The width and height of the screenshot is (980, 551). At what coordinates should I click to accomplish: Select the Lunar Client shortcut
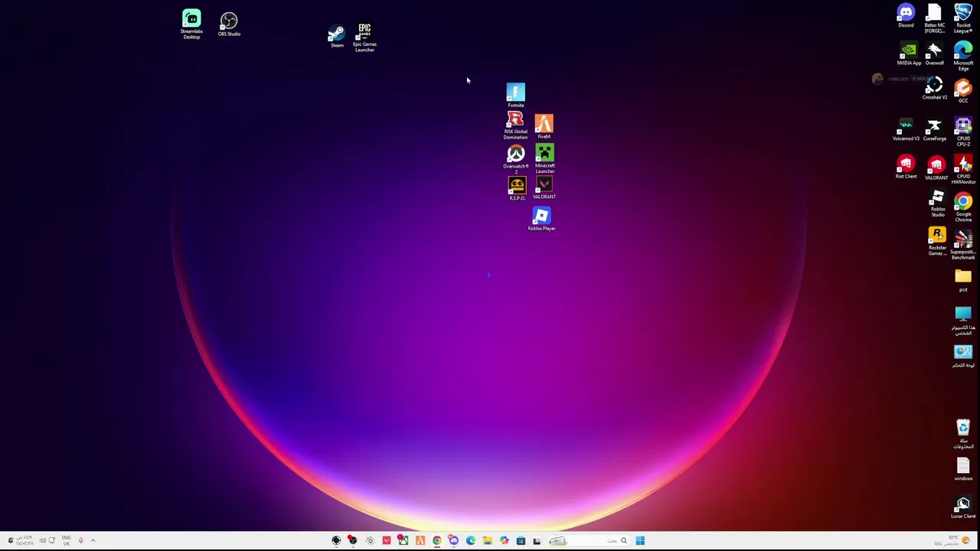[x=963, y=507]
